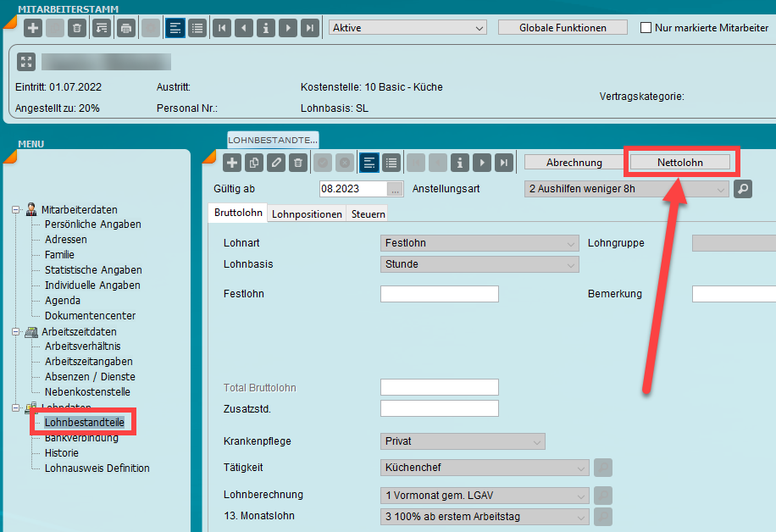Edit Lohnbestandteile entry with pencil icon
The width and height of the screenshot is (776, 532).
pyautogui.click(x=275, y=163)
